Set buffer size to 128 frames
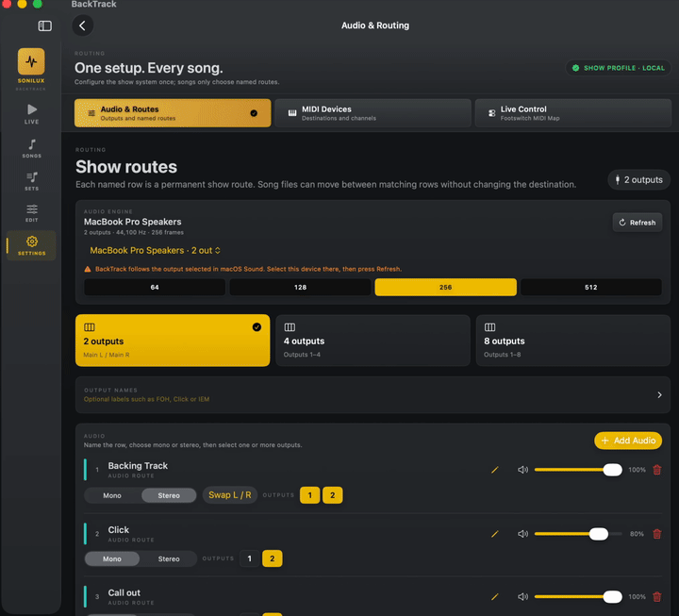Viewport: 679px width, 616px height. click(300, 287)
